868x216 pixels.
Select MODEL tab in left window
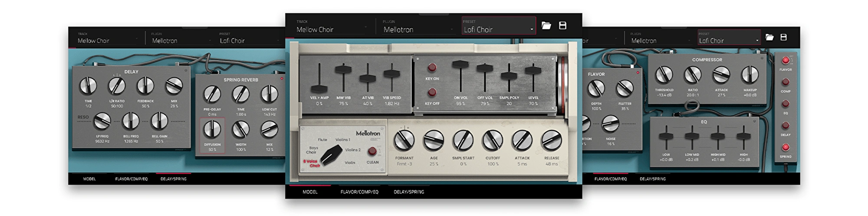[89, 179]
